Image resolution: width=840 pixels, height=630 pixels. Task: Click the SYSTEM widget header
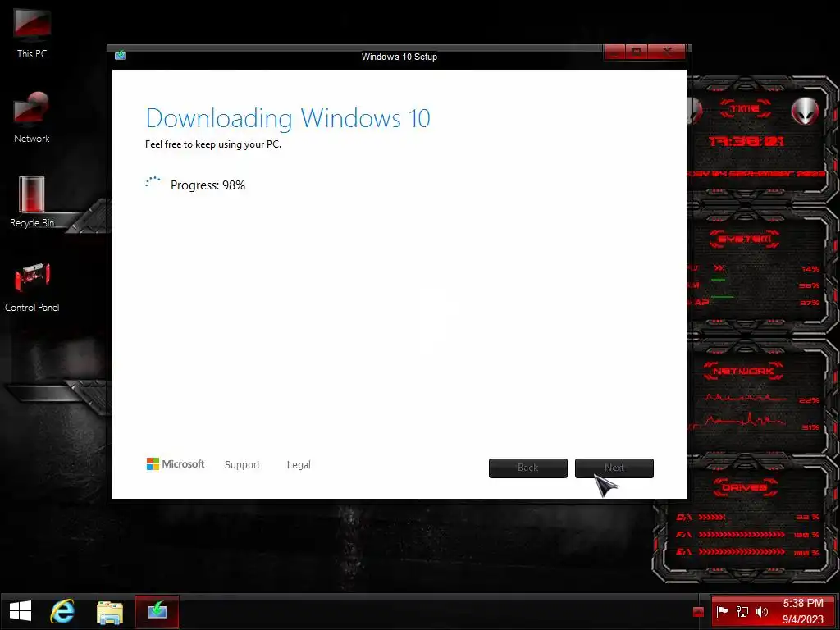[x=745, y=239]
